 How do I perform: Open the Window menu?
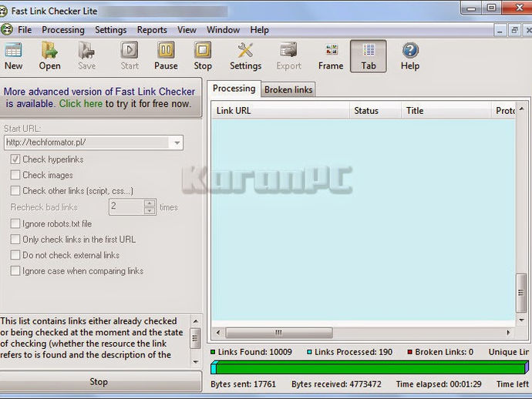click(224, 30)
